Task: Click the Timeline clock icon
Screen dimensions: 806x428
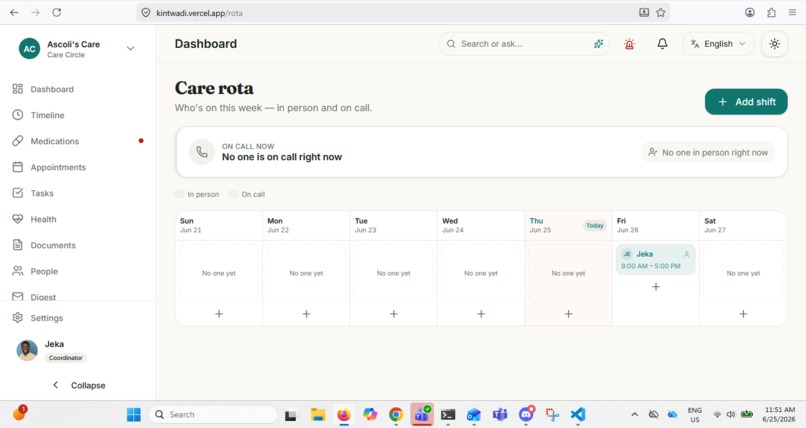Action: pos(17,115)
